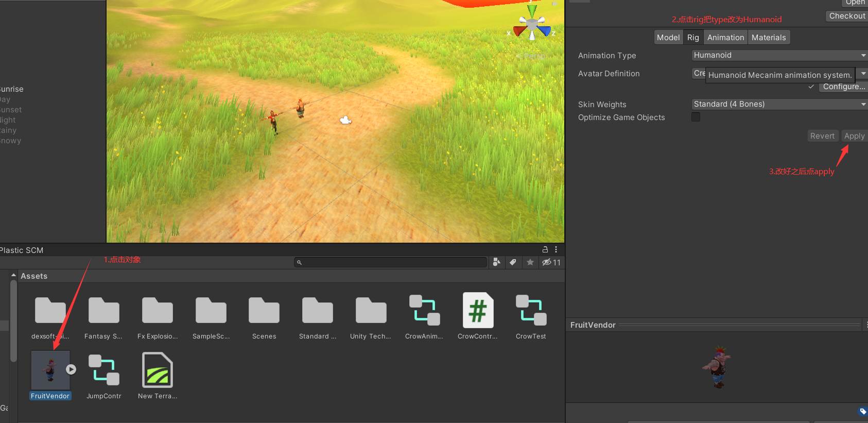Open the Skin Weights dropdown
Image resolution: width=868 pixels, height=423 pixels.
click(x=779, y=104)
